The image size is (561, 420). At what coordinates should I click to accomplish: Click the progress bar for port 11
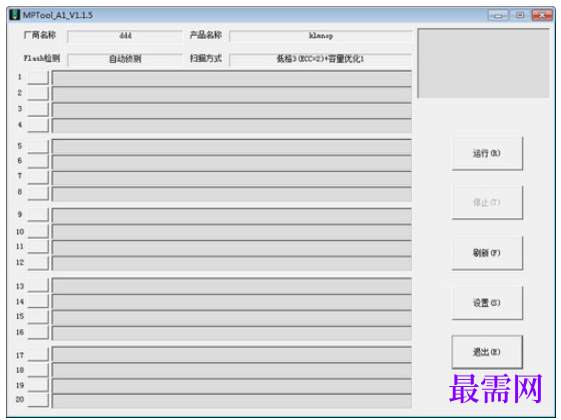231,248
